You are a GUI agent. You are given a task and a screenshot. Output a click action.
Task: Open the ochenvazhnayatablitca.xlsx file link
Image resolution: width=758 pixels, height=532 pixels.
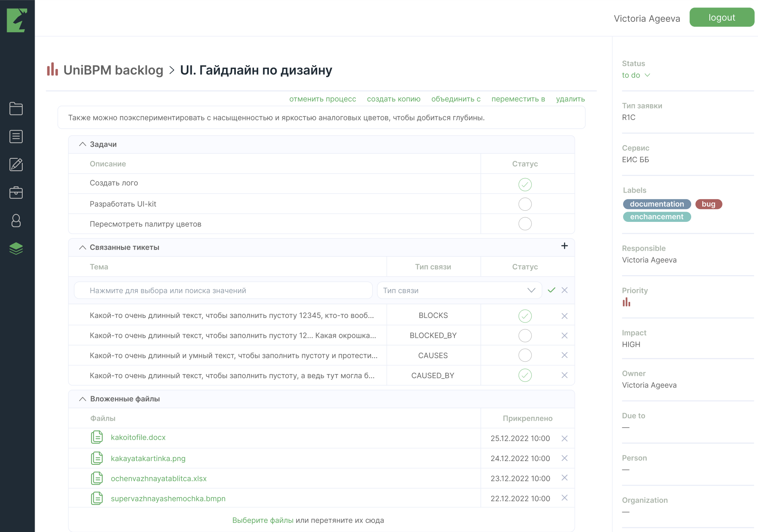click(159, 478)
